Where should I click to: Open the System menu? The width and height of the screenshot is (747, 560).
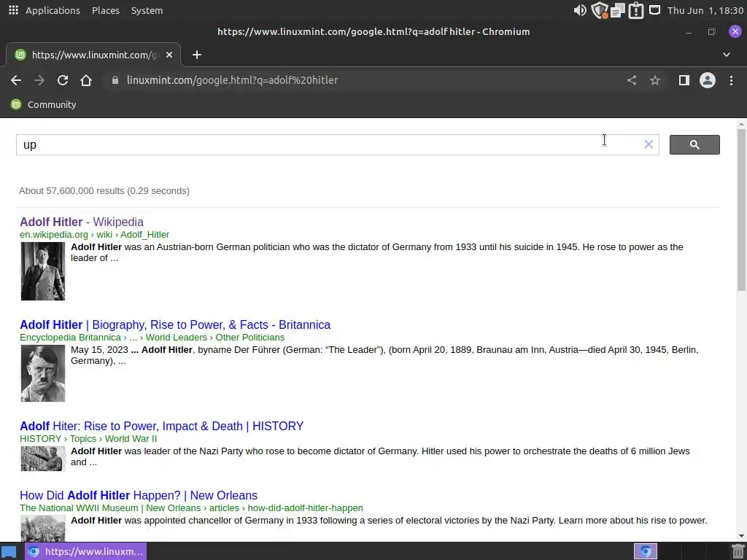point(147,10)
